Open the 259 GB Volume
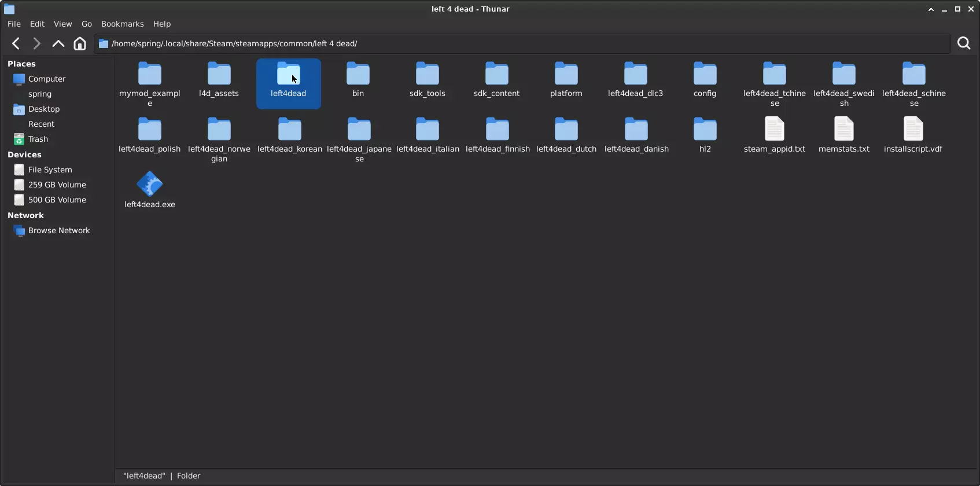 [x=57, y=185]
